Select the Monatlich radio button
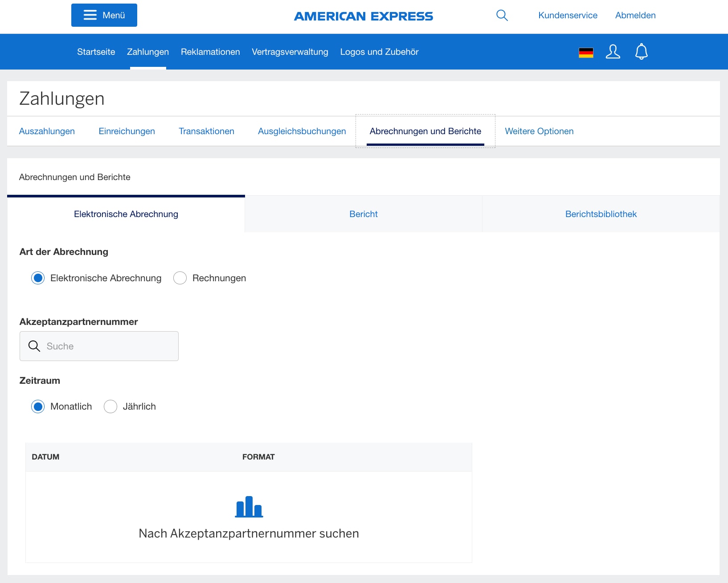 (x=38, y=406)
